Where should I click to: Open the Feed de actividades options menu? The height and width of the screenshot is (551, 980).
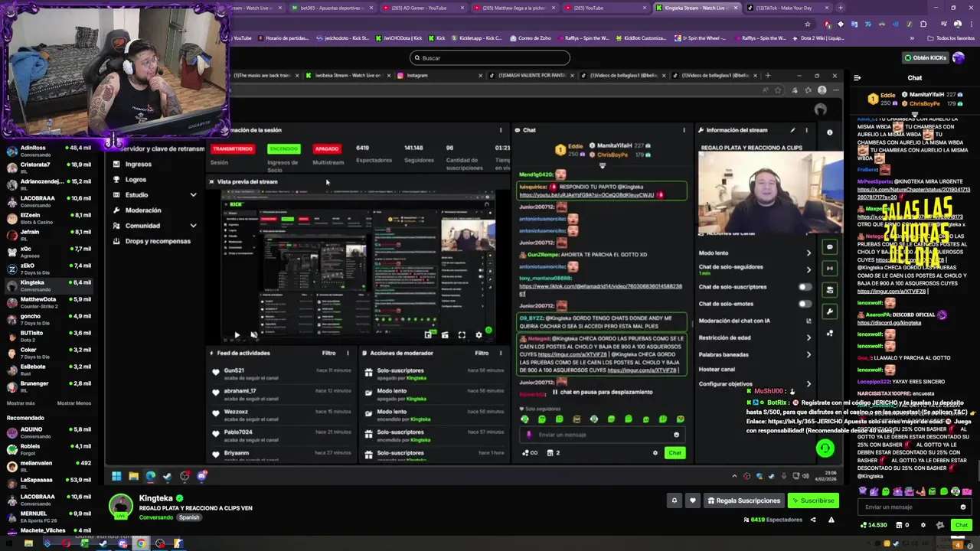point(348,353)
